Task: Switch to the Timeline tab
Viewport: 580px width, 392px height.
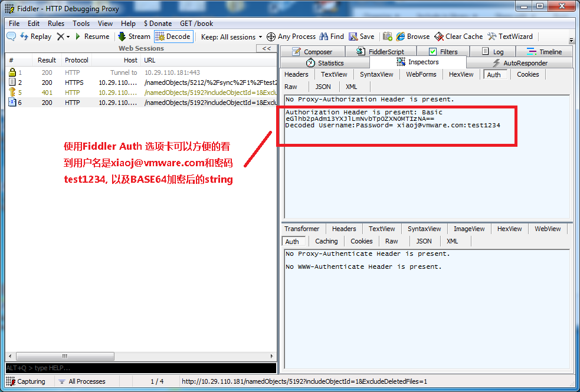Action: point(544,52)
